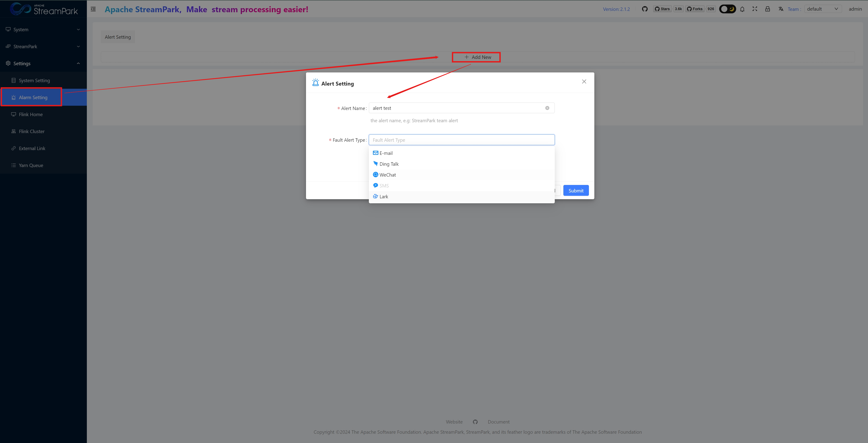
Task: Open Flink Cluster in sidebar
Action: click(x=32, y=132)
